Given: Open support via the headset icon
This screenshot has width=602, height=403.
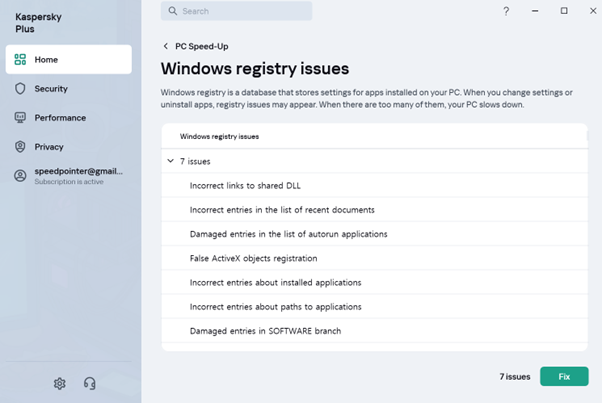Looking at the screenshot, I should pyautogui.click(x=89, y=383).
